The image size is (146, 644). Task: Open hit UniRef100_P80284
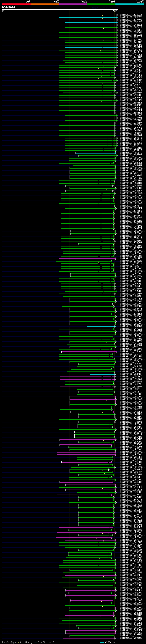tap(131, 135)
